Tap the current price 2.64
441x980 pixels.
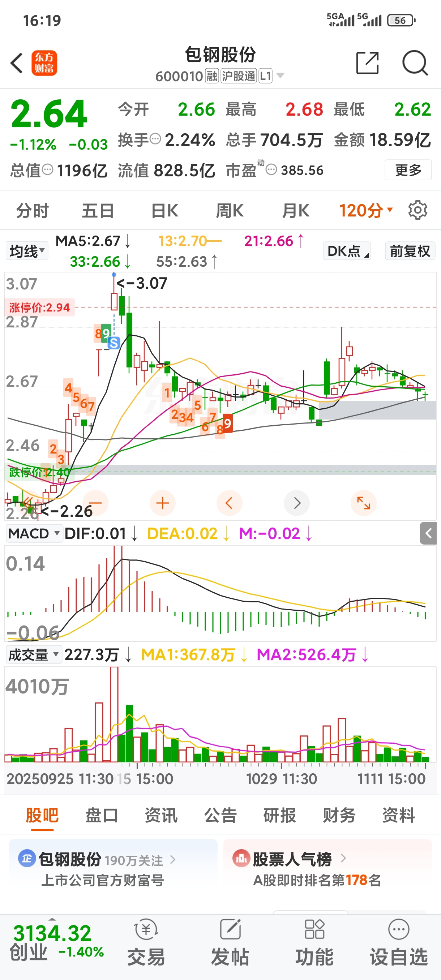(49, 113)
